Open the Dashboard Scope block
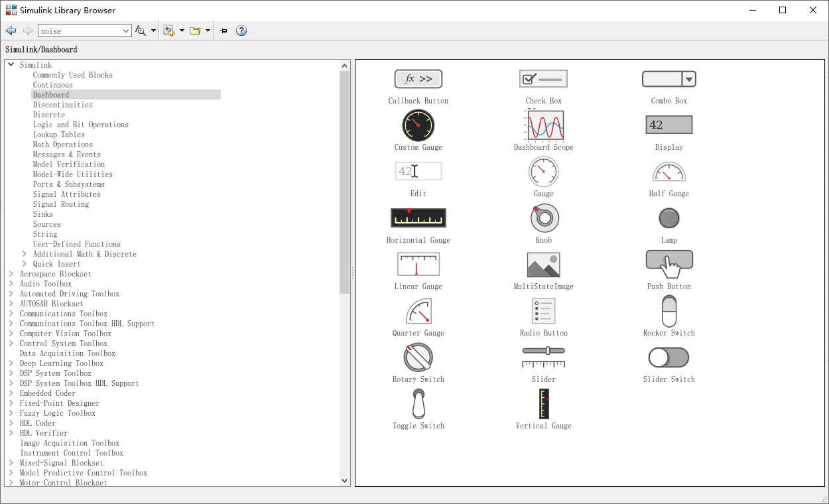Image resolution: width=829 pixels, height=504 pixels. tap(543, 125)
